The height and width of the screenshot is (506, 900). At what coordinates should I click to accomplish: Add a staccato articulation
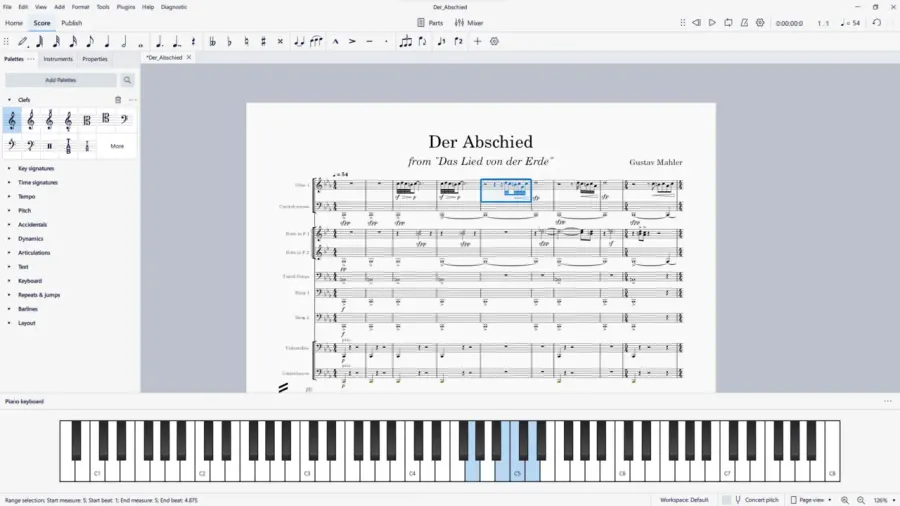click(x=386, y=41)
